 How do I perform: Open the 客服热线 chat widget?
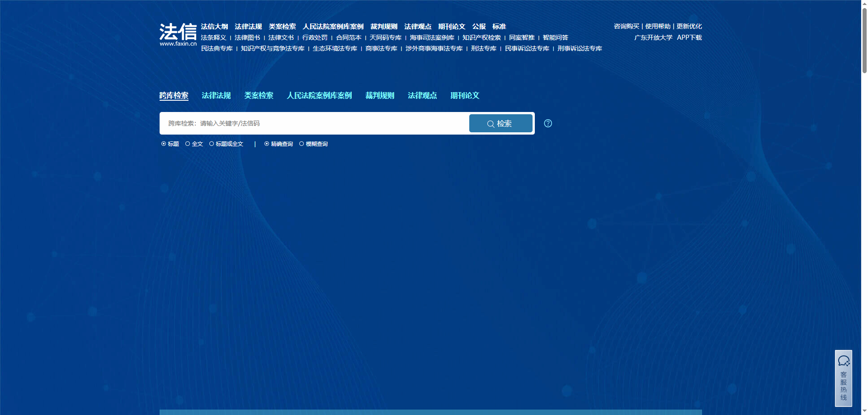[843, 378]
